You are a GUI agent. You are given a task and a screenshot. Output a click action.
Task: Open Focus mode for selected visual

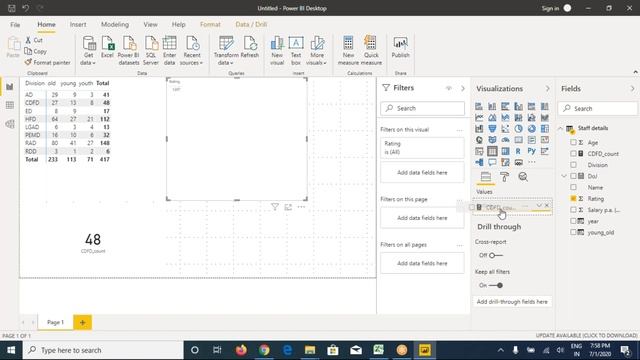[x=288, y=207]
